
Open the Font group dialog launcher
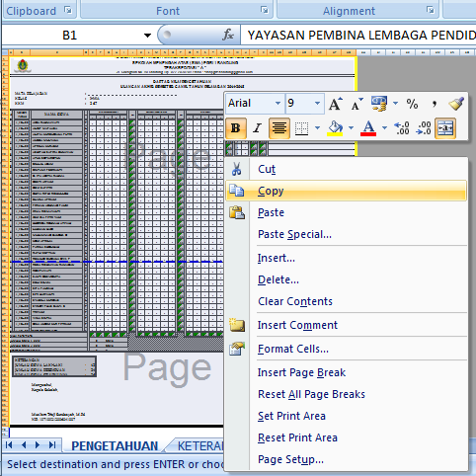coord(265,10)
